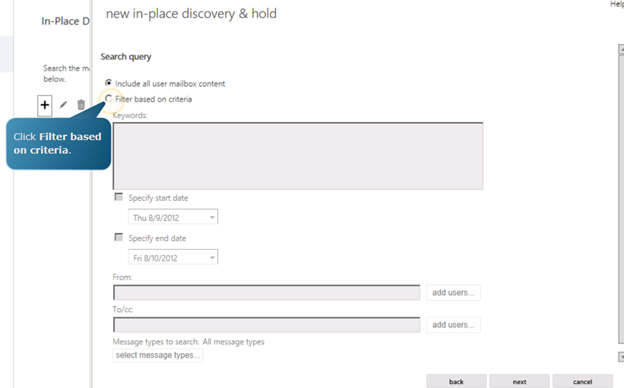Proceed with the next button
This screenshot has width=624, height=388.
pos(519,381)
